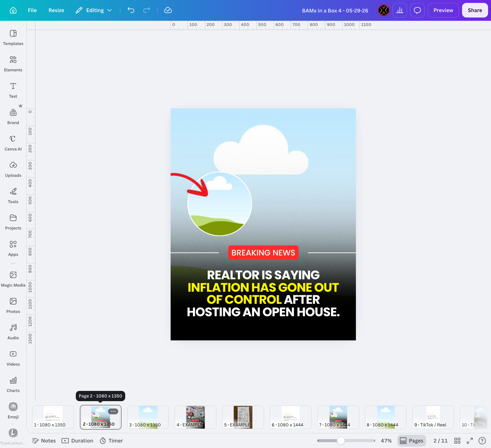Viewport: 491px width, 448px height.
Task: Open the Templates panel
Action: point(13,38)
